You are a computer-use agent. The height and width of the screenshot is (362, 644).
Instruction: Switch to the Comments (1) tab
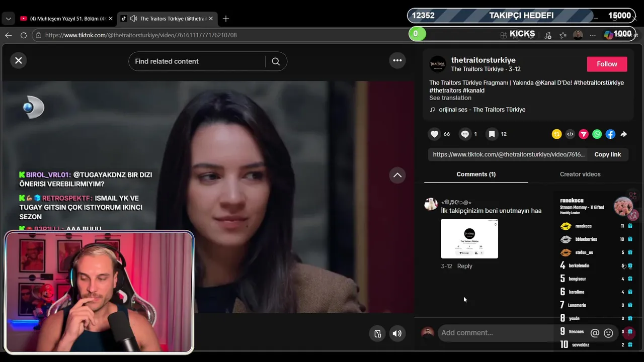[x=476, y=174]
